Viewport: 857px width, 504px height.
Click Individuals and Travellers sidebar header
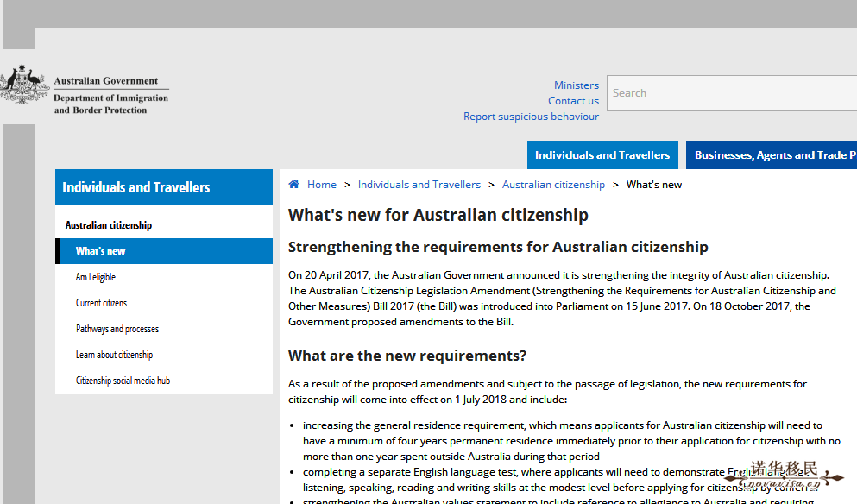coord(164,187)
